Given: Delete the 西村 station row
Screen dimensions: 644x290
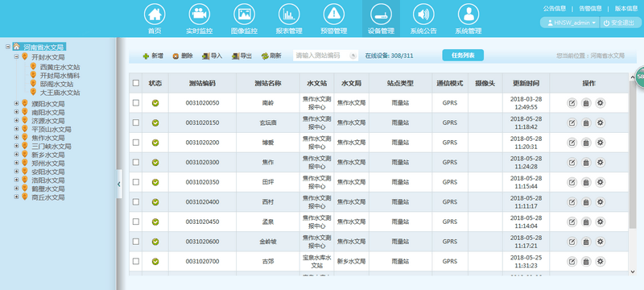Looking at the screenshot, I should (x=586, y=202).
